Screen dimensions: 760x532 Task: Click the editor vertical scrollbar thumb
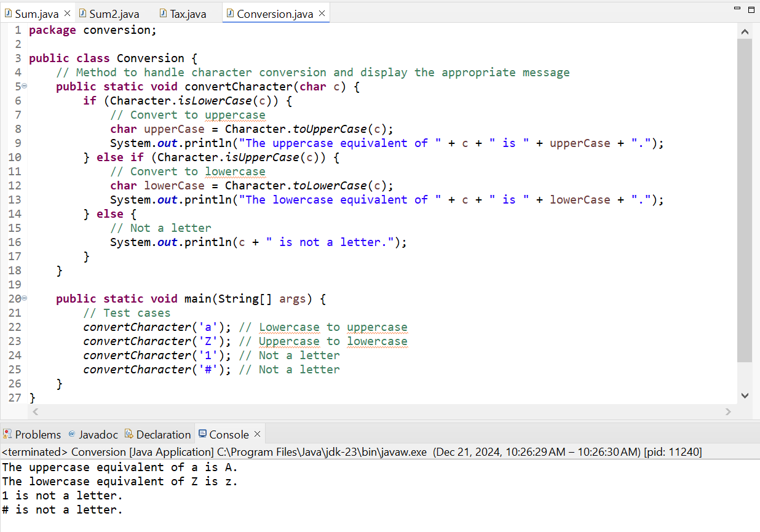click(745, 200)
